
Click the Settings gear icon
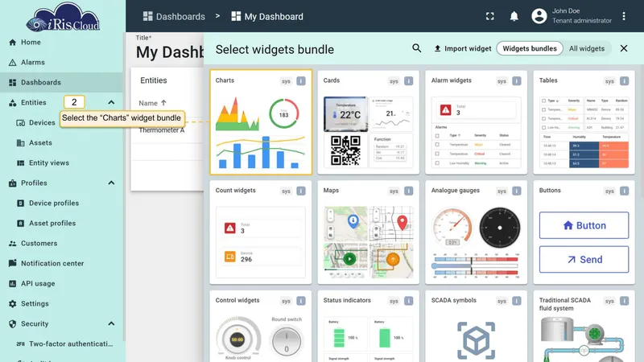click(12, 304)
